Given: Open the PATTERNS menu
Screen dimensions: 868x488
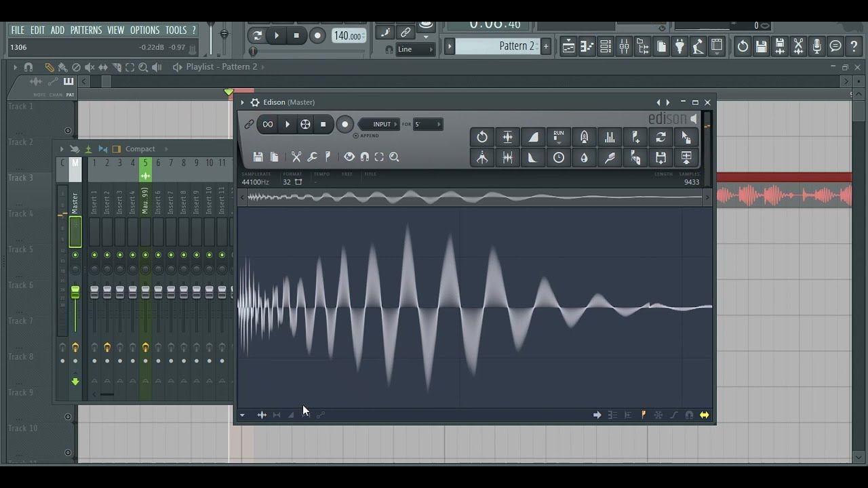Looking at the screenshot, I should click(86, 30).
